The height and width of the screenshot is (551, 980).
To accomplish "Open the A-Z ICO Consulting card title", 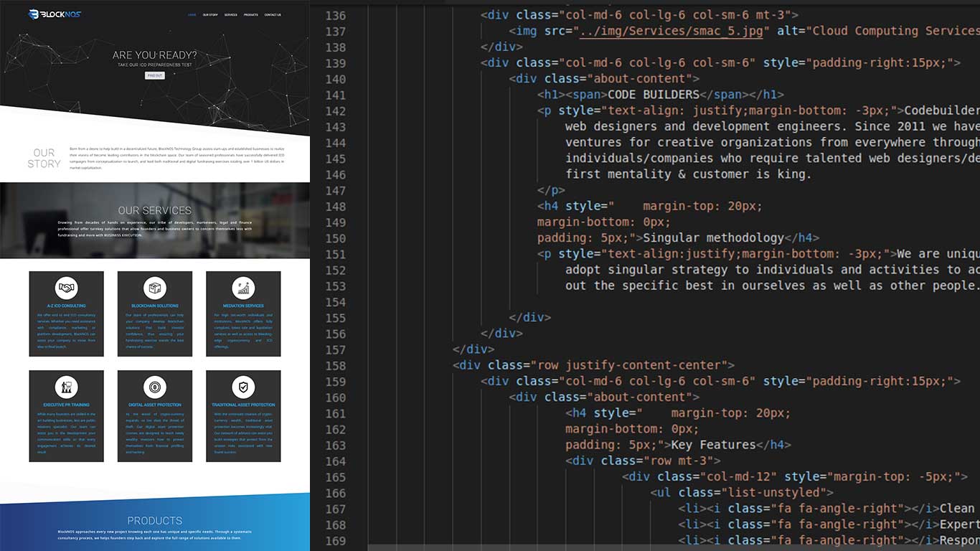I will click(66, 306).
